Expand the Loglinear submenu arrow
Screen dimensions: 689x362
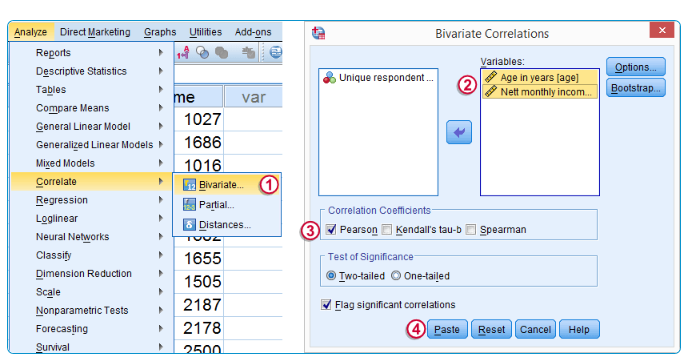[160, 218]
